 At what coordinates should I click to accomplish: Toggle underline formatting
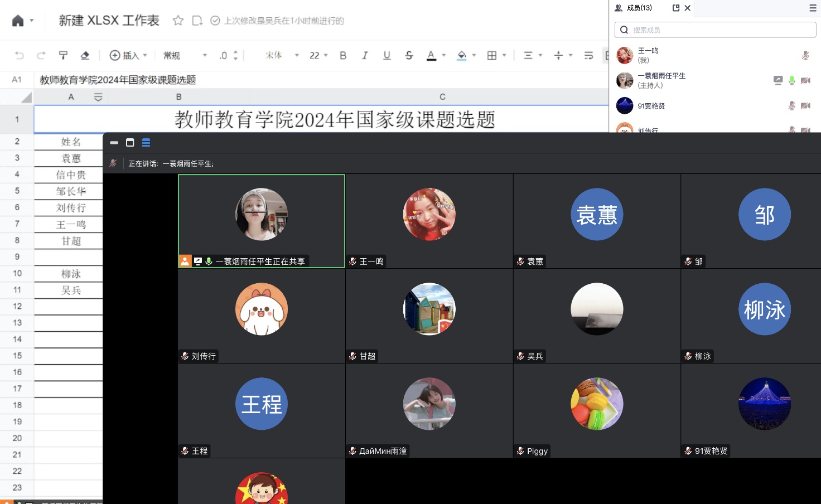(387, 55)
